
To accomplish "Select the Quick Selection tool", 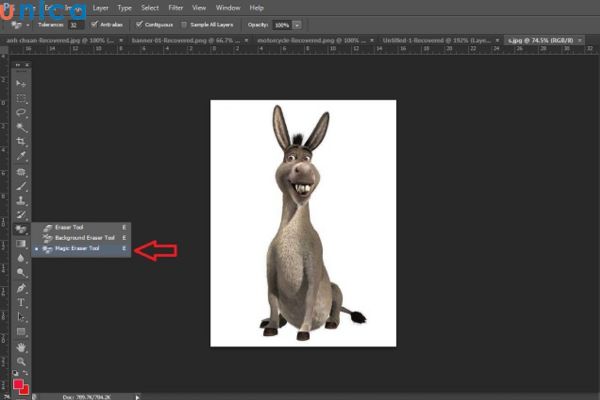I will point(21,127).
